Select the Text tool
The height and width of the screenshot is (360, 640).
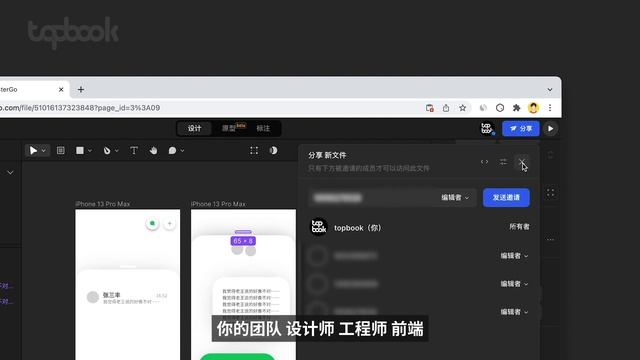pyautogui.click(x=133, y=151)
